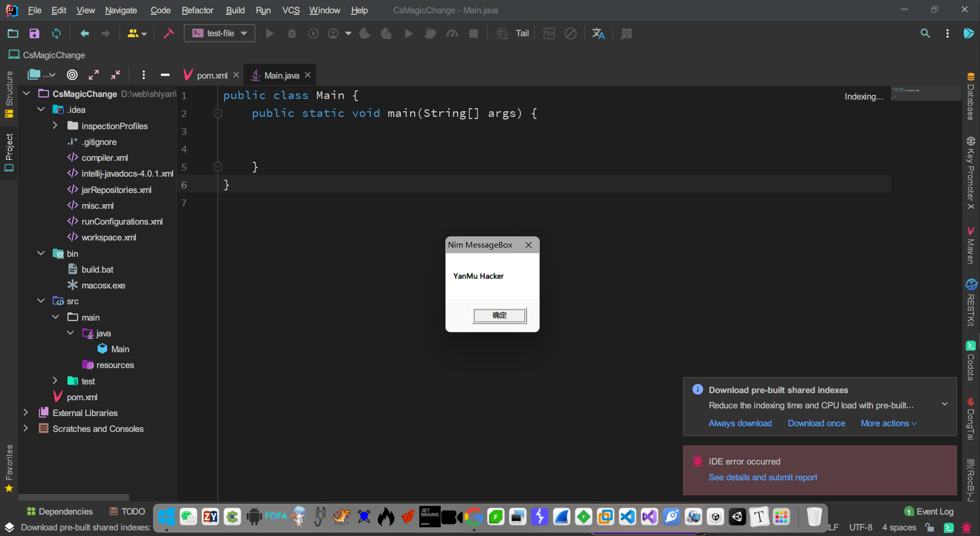Click the Expand All icon in Project panel
This screenshot has height=536, width=980.
click(93, 75)
